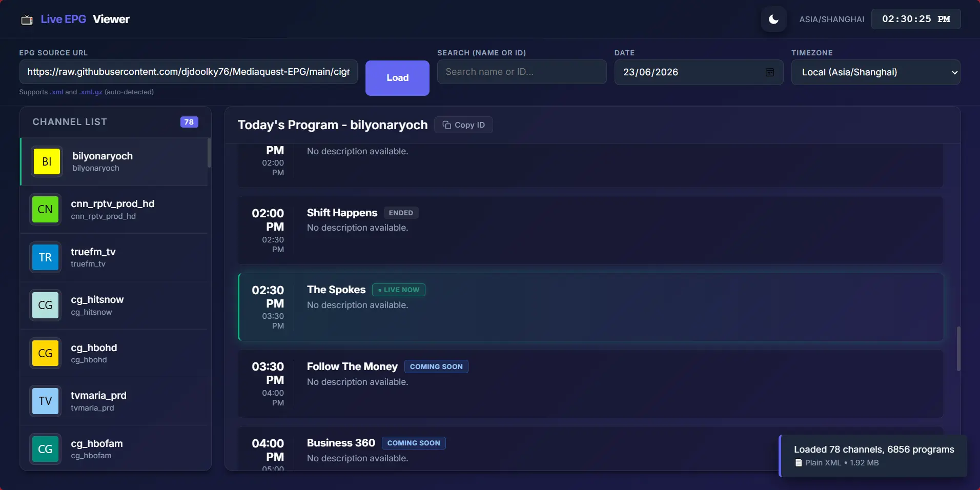Screen dimensions: 980x490
Task: Click the Shift Happens program title
Action: tap(342, 213)
